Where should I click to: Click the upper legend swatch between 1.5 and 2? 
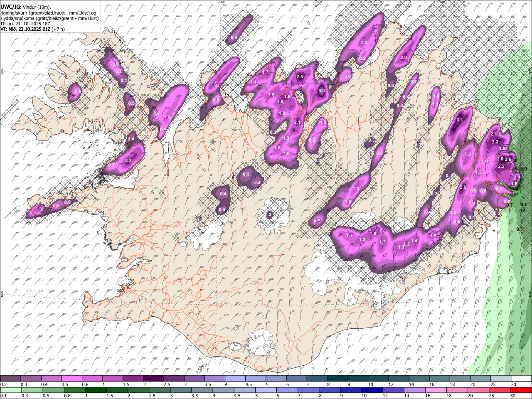(x=133, y=379)
